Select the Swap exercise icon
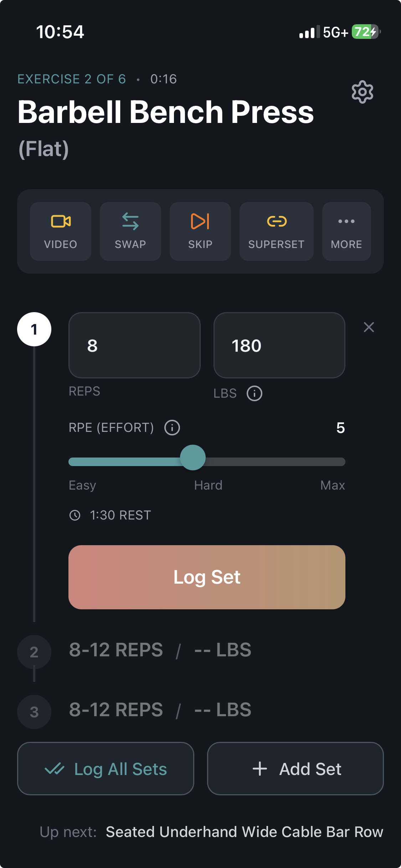 pos(130,231)
